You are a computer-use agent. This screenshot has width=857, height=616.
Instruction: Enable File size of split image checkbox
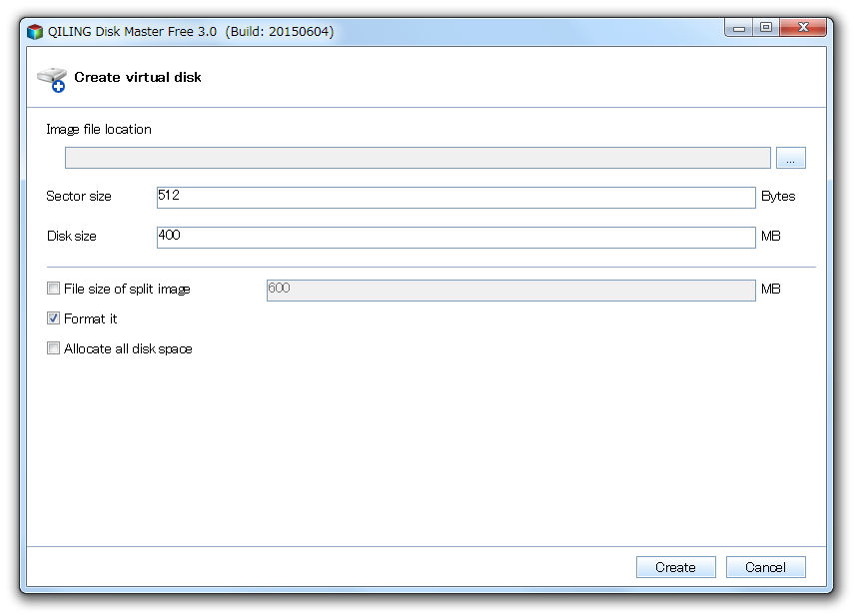(53, 289)
